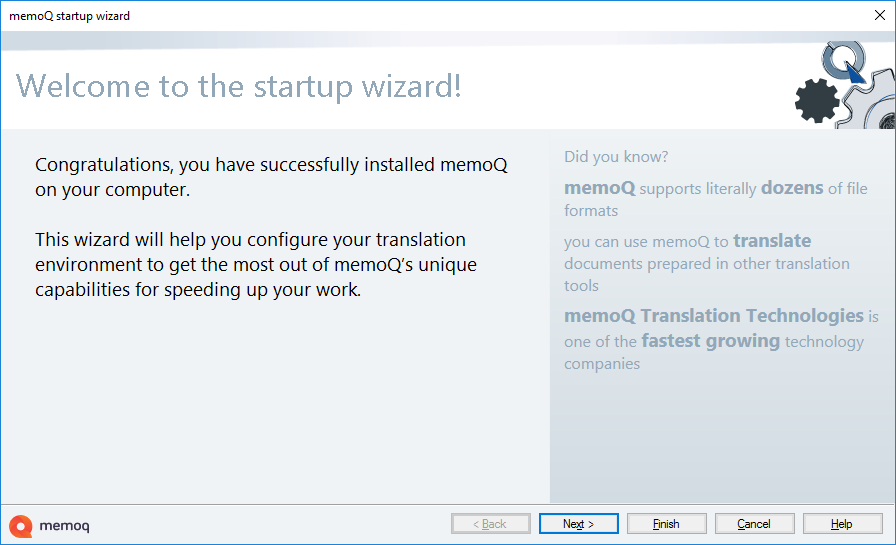
Task: Click the bold fastest growing text
Action: (710, 341)
